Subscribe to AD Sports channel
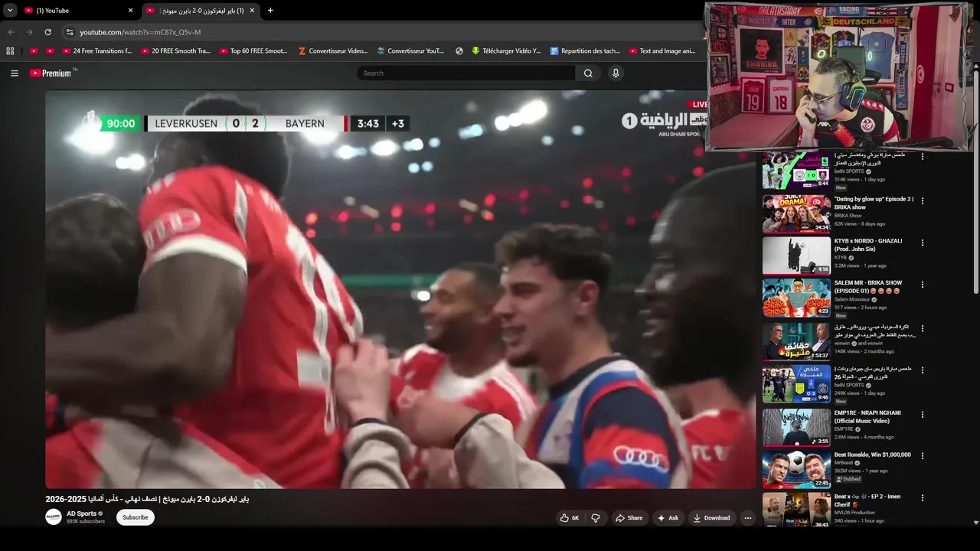The height and width of the screenshot is (551, 980). tap(136, 517)
